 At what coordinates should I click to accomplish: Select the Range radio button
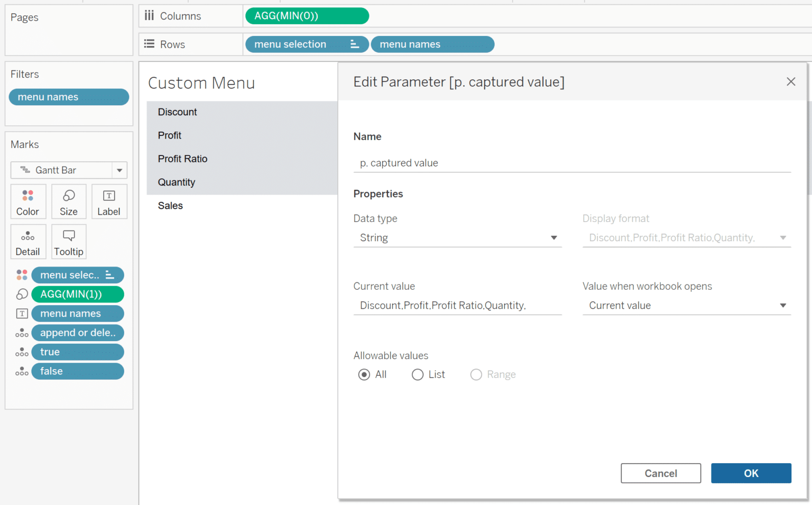(476, 374)
